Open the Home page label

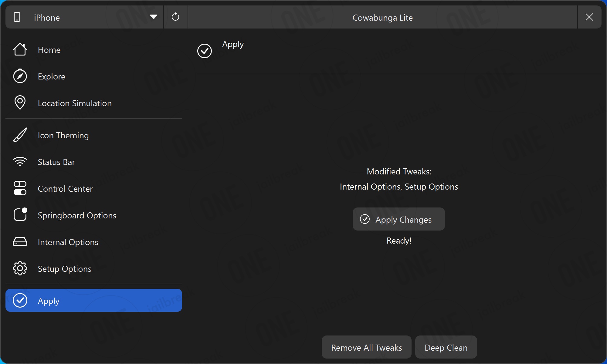click(49, 50)
